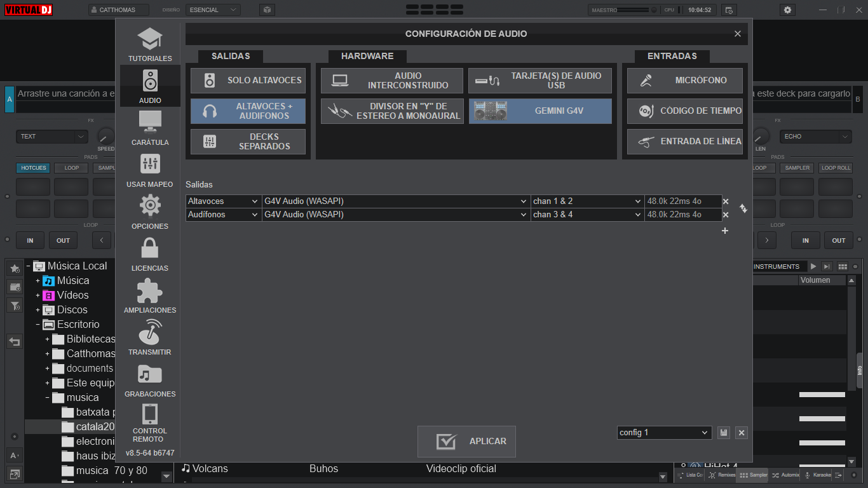The image size is (868, 488).
Task: Open the Transmitir broadcast section
Action: coord(150,337)
